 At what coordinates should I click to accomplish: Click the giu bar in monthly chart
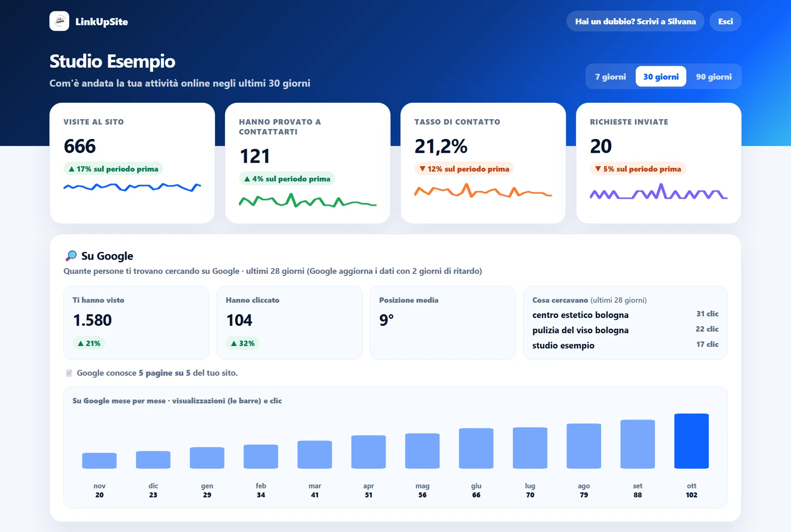point(476,448)
